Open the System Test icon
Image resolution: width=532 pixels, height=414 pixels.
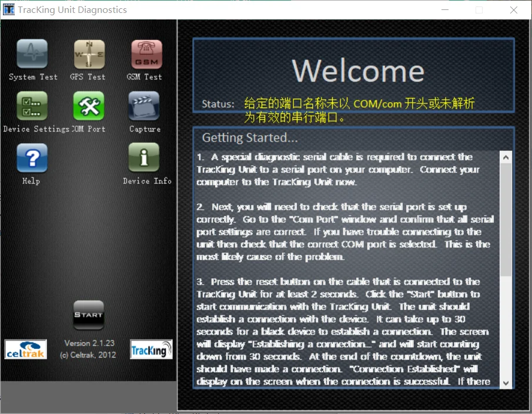[x=32, y=54]
